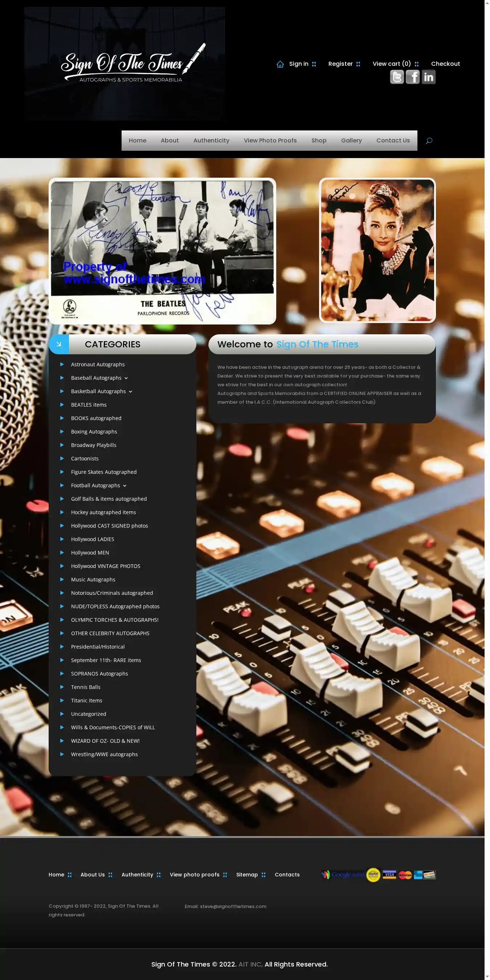Expand the Basketball Autographs submenu arrow
The image size is (490, 980).
coord(130,391)
